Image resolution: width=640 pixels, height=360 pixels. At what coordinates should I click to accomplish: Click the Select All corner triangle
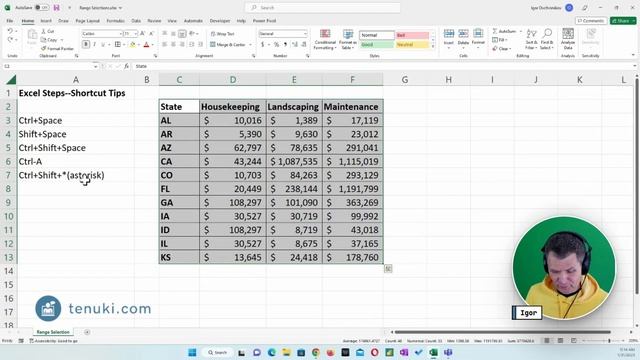click(x=11, y=80)
